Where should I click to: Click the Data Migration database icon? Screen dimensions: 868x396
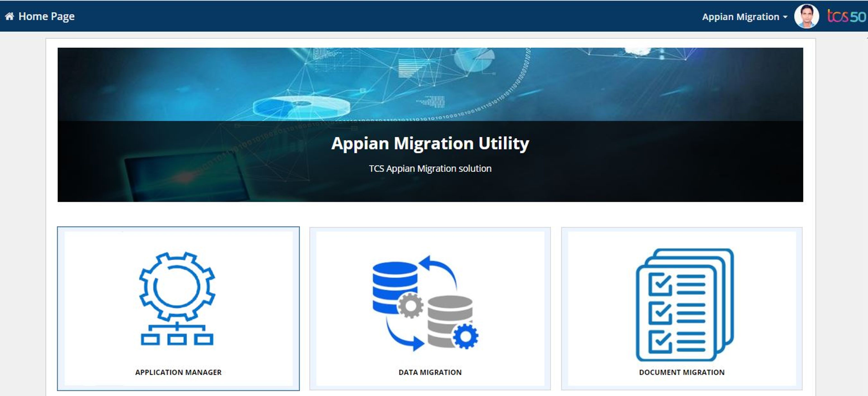[x=426, y=303]
